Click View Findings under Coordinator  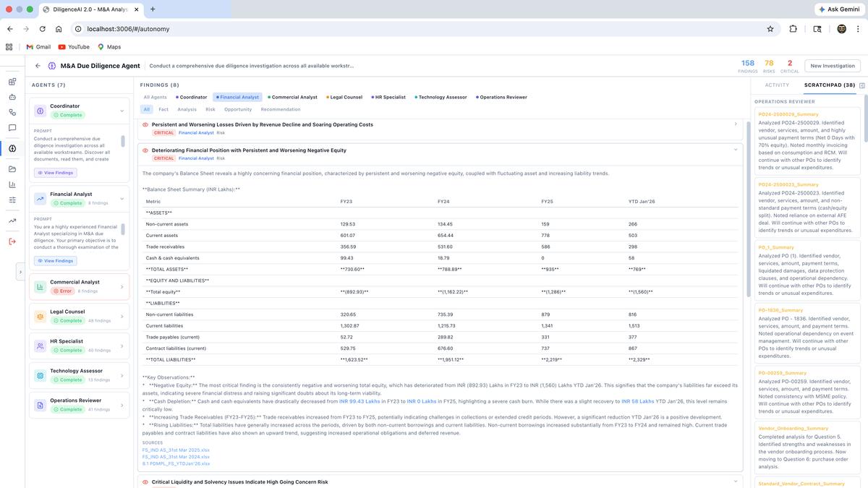point(55,173)
